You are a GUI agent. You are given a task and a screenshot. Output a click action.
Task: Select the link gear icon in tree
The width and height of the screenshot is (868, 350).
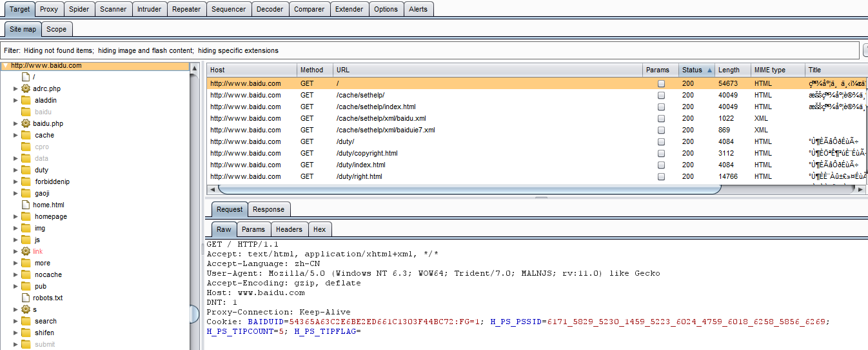(x=26, y=251)
